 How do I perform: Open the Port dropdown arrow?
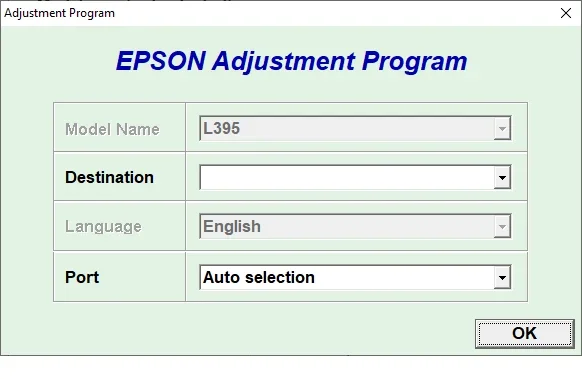pos(502,277)
